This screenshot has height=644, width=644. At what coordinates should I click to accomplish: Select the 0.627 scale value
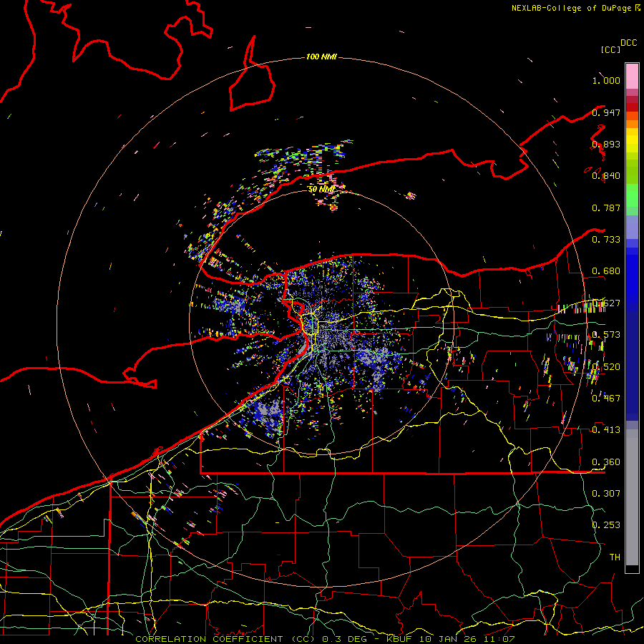pyautogui.click(x=606, y=303)
